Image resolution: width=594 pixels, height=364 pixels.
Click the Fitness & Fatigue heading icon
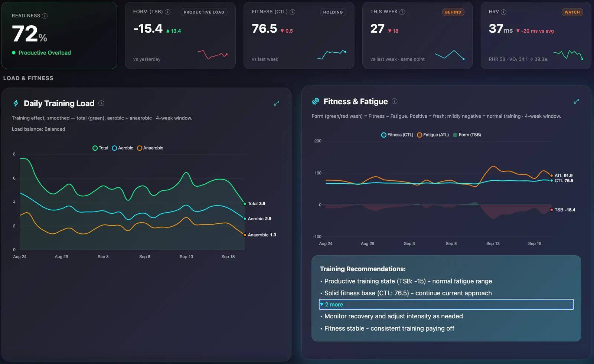point(316,101)
